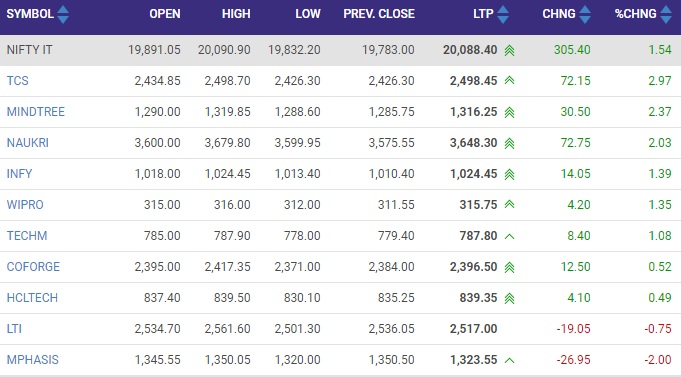
Task: Click the NIFTY IT index row label
Action: tap(29, 50)
